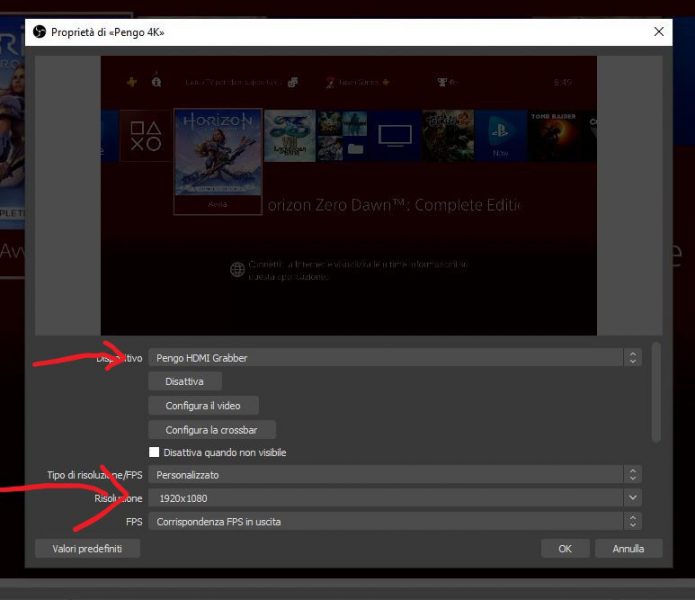Click the PlayStation symbols tile in preview

(145, 136)
